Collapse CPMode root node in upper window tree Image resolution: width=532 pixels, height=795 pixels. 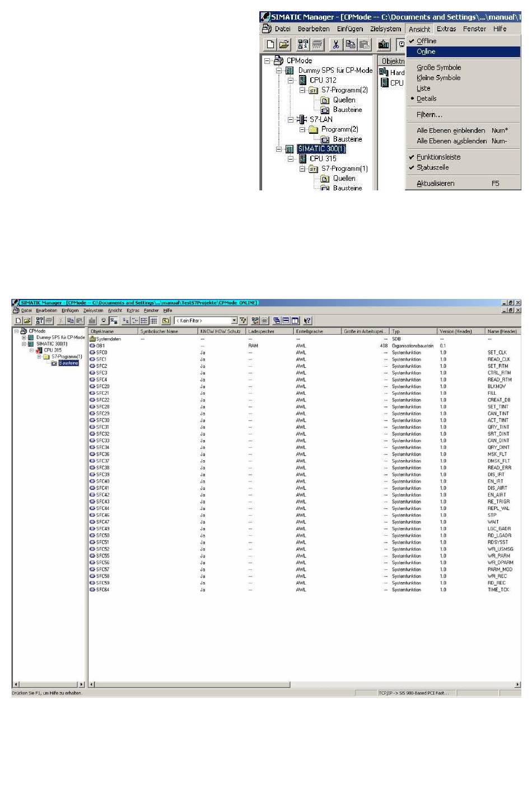[267, 60]
